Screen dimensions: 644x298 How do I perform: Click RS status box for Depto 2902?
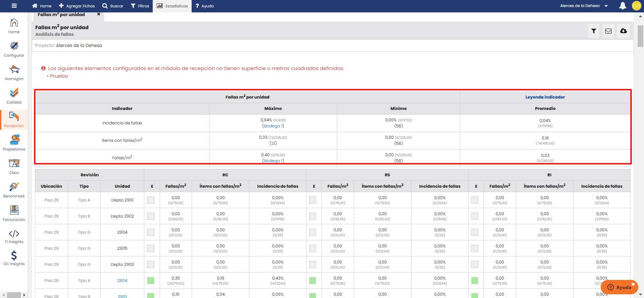(x=313, y=216)
